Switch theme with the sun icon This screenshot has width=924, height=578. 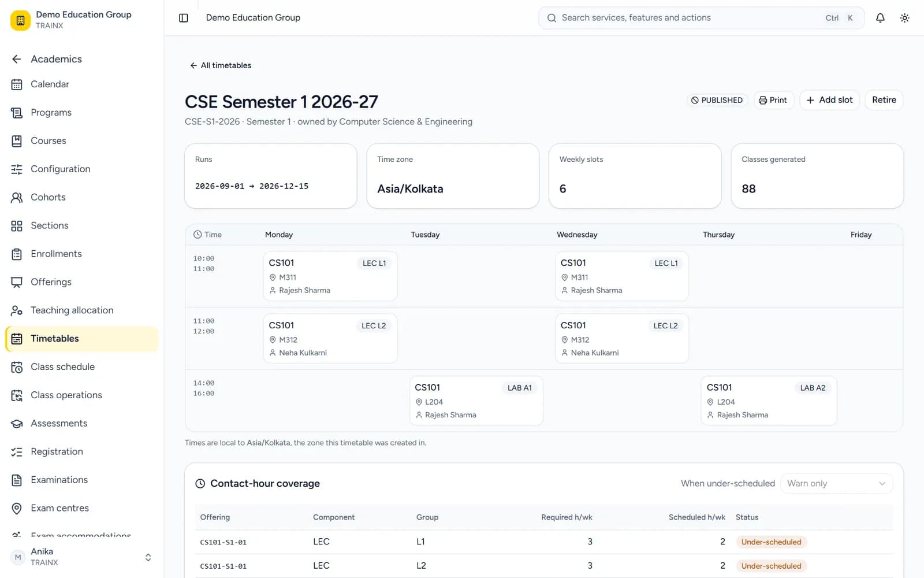905,18
